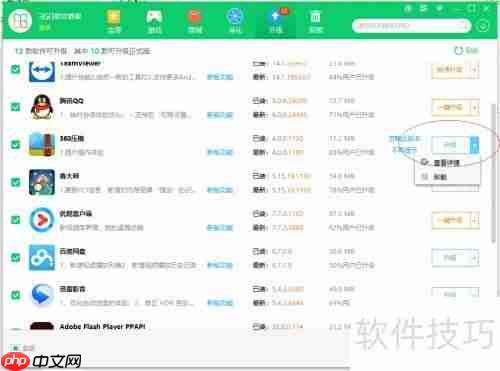Switch to the 游戏 games tab
The height and width of the screenshot is (371, 500).
click(x=154, y=21)
